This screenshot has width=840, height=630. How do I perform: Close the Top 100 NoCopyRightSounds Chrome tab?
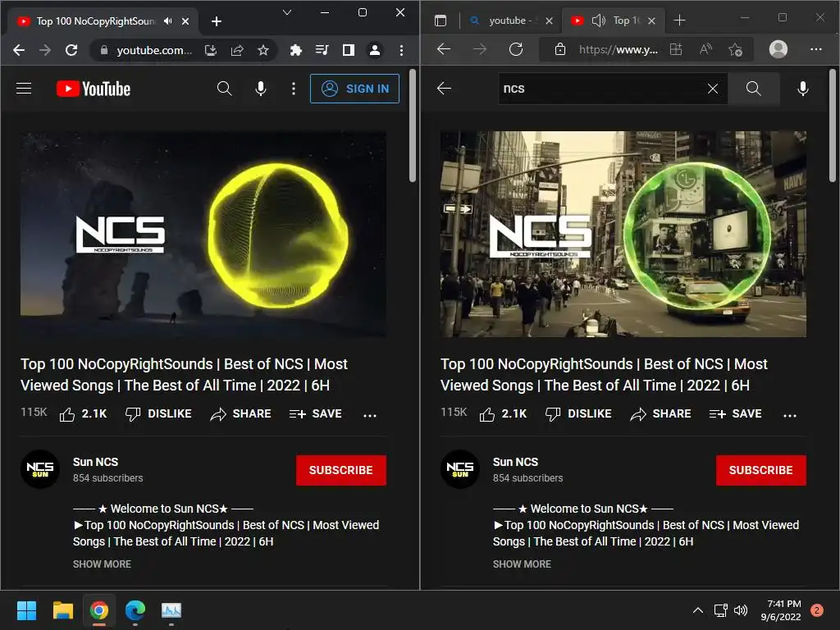(185, 21)
